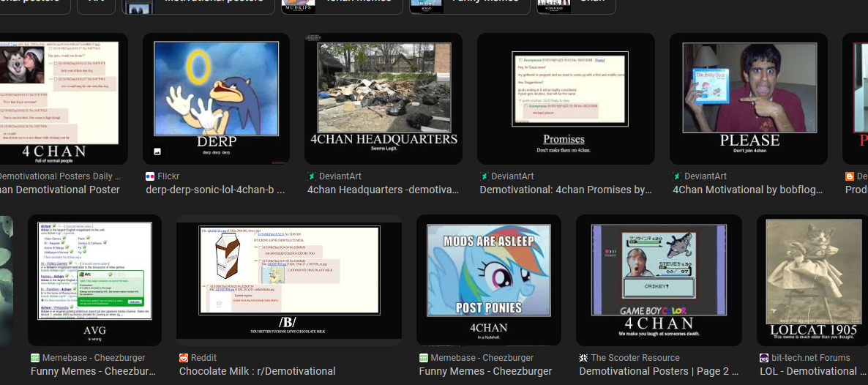This screenshot has width=868, height=385.
Task: Click the bit-tech.net Forums favicon
Action: tap(764, 358)
